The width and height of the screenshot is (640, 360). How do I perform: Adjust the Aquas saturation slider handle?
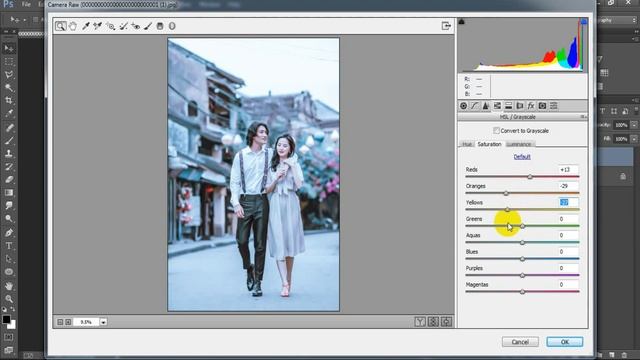pos(522,242)
